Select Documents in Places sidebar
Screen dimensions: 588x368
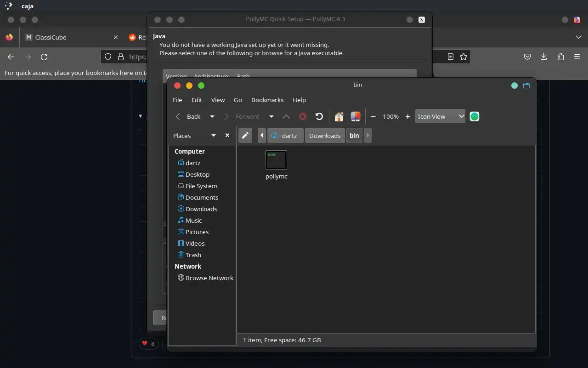coord(202,197)
